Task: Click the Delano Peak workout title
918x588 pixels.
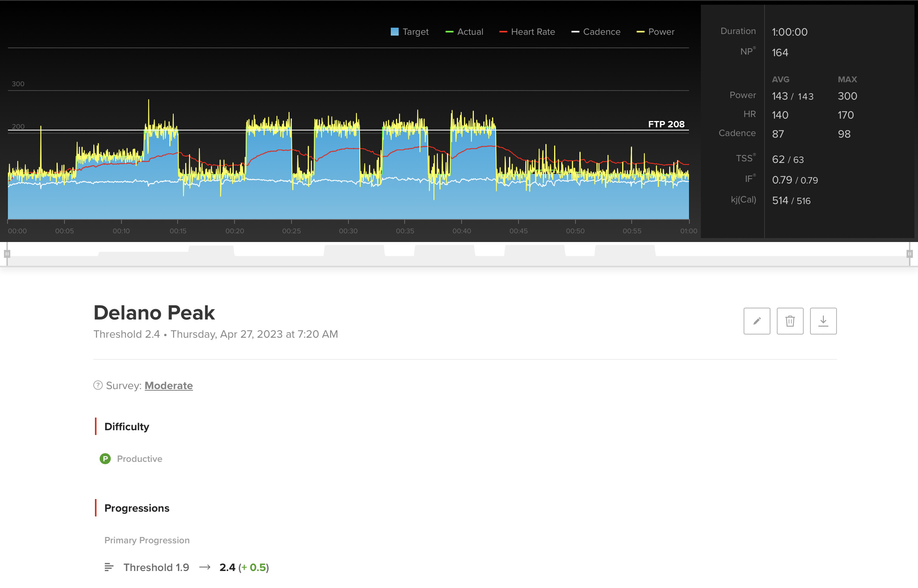Action: pos(154,313)
